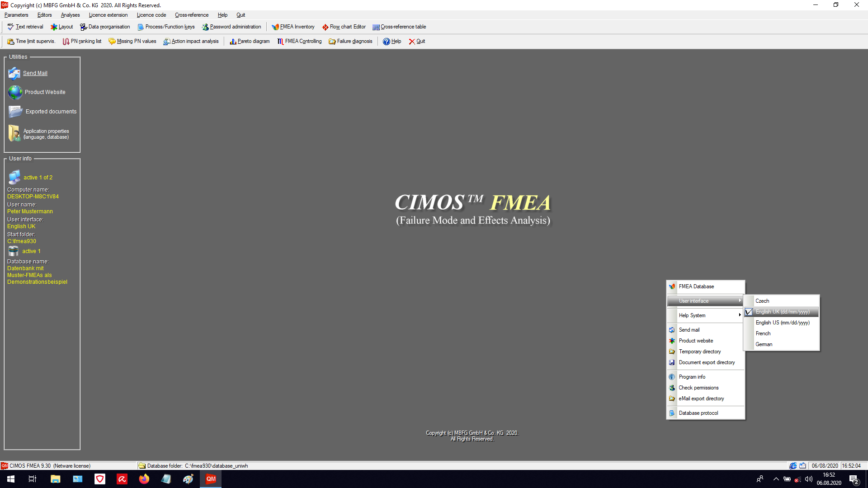Viewport: 868px width, 488px height.
Task: Open the Pareto diagram
Action: [250, 41]
